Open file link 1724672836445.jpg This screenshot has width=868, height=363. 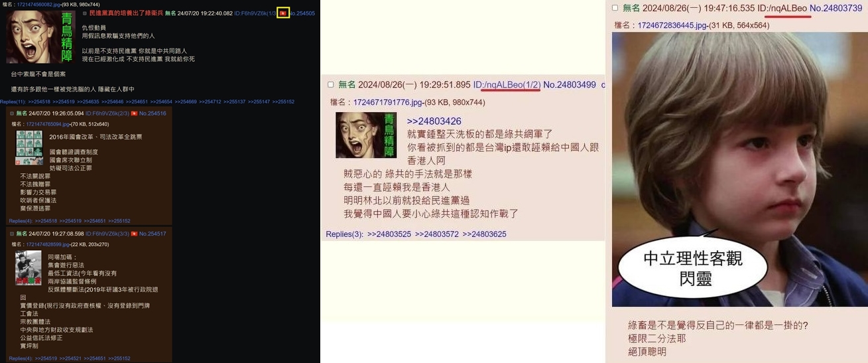(x=672, y=25)
